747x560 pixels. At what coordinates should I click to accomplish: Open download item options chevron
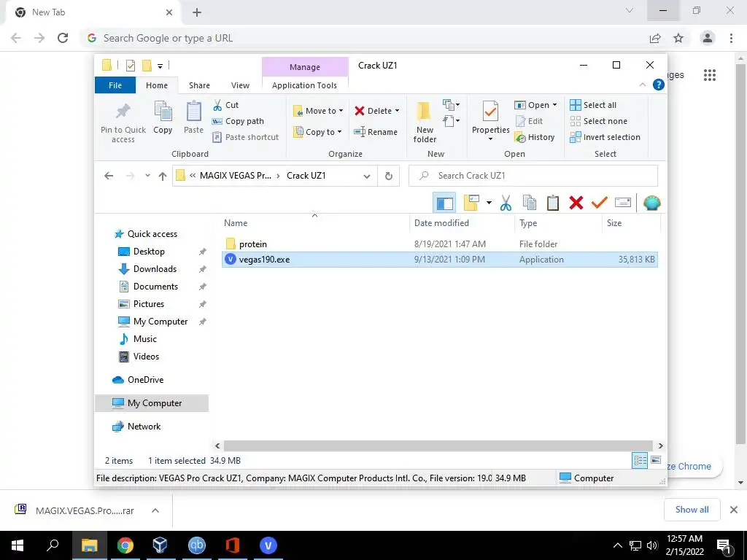(155, 510)
